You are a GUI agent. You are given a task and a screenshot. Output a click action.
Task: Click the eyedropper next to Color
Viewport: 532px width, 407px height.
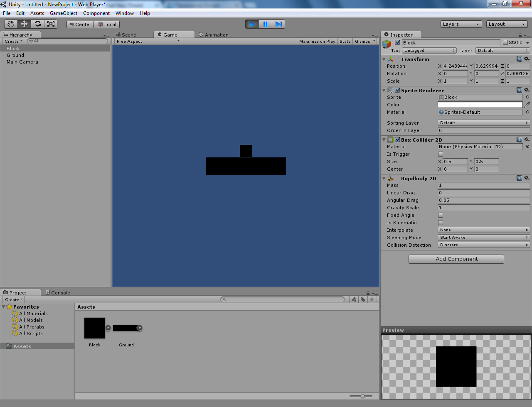click(527, 105)
